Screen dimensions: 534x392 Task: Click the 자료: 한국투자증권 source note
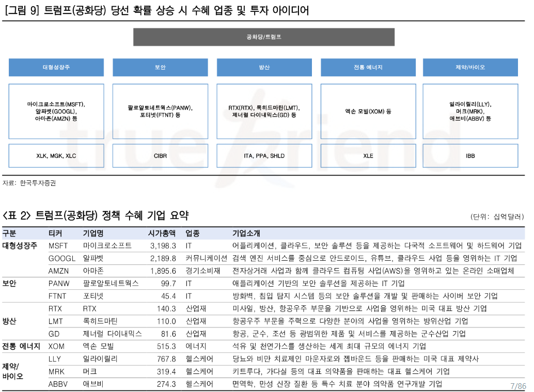tap(29, 183)
